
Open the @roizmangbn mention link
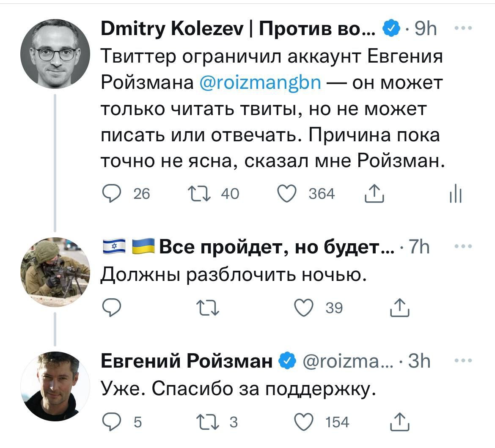pos(260,83)
